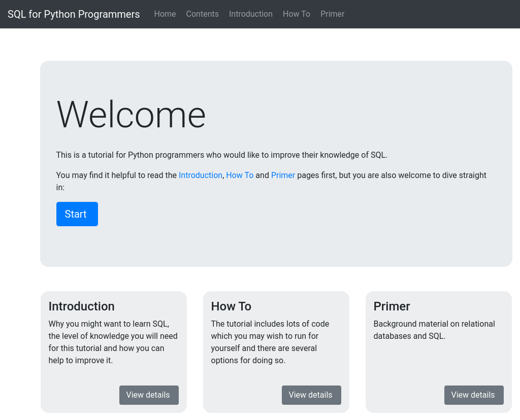Open the inline Primer link

tap(283, 175)
